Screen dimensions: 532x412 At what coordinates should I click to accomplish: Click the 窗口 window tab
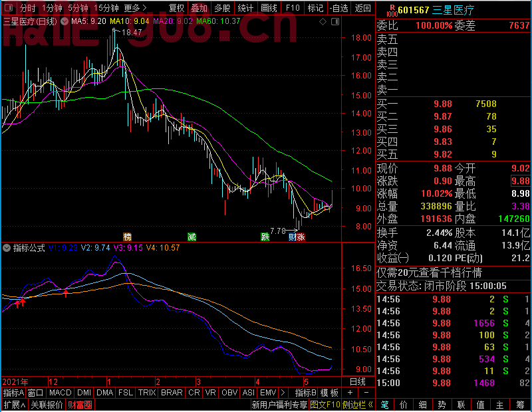click(x=36, y=393)
